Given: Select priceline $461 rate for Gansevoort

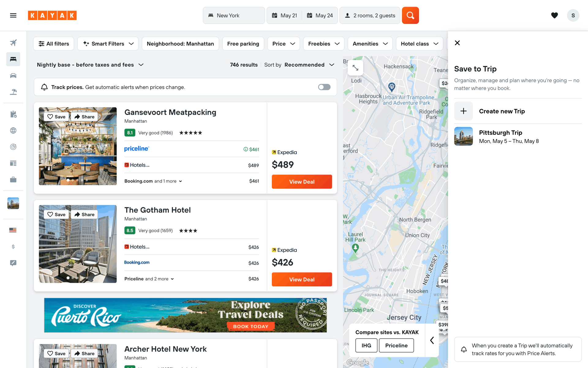Looking at the screenshot, I should pyautogui.click(x=192, y=149).
